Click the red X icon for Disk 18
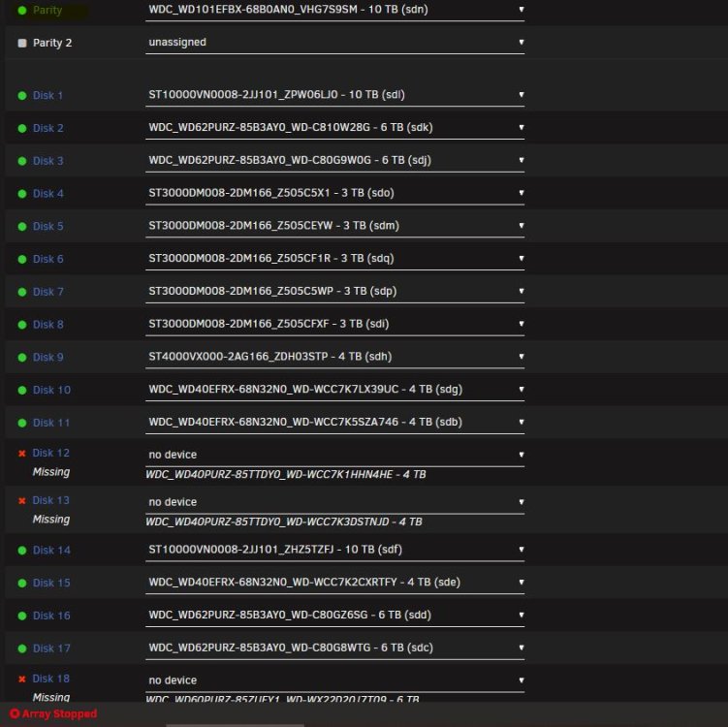This screenshot has height=727, width=728. pos(22,680)
